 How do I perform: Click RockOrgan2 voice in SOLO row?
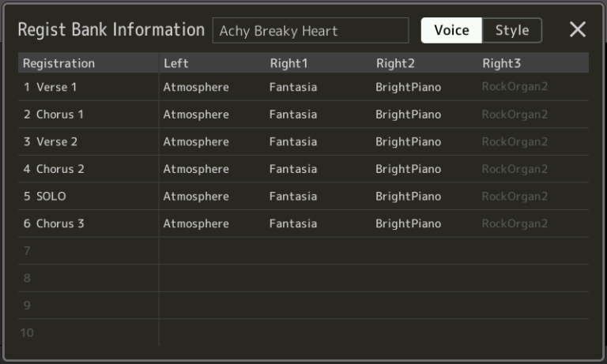click(515, 196)
